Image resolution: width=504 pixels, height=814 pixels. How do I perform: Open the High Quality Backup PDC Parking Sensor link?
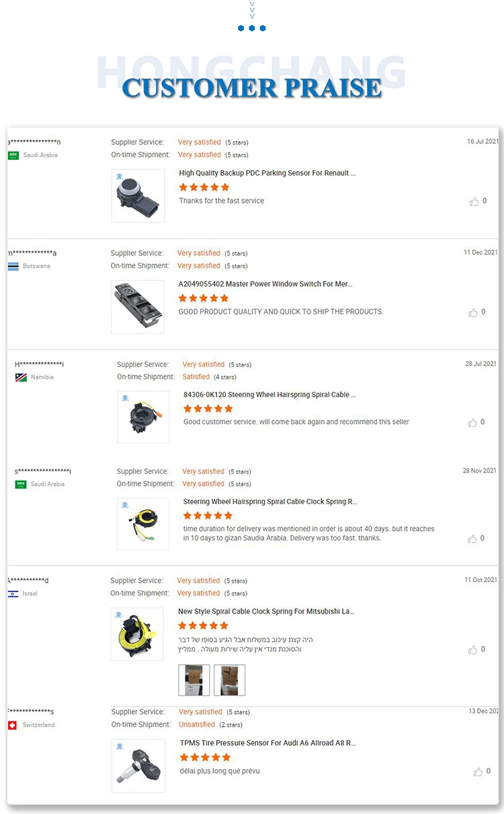point(267,173)
